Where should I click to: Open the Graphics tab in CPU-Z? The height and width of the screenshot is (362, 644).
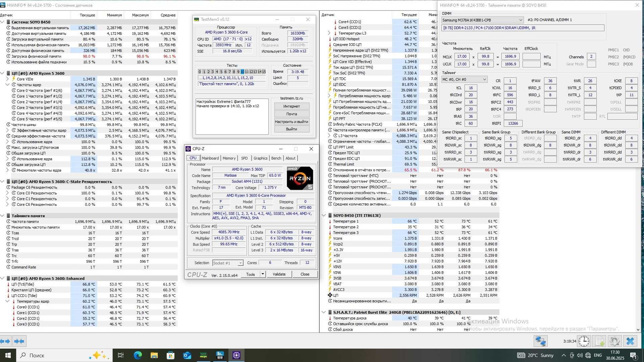261,158
